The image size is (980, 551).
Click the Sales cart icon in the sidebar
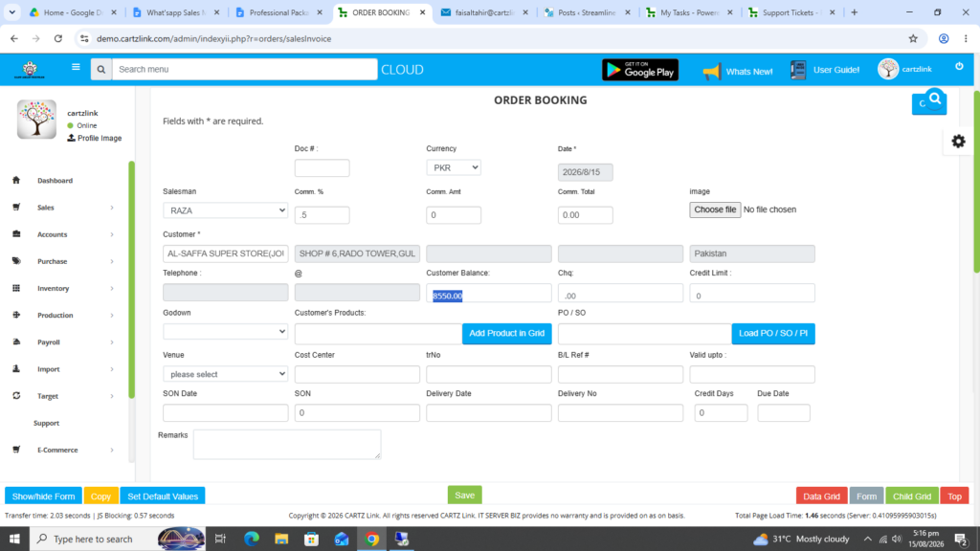(16, 207)
